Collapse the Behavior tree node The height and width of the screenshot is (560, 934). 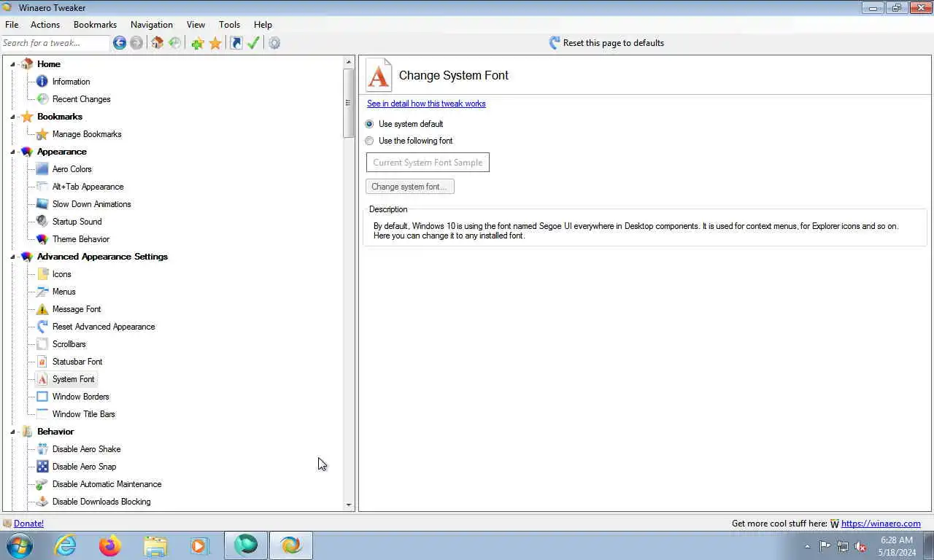(13, 432)
